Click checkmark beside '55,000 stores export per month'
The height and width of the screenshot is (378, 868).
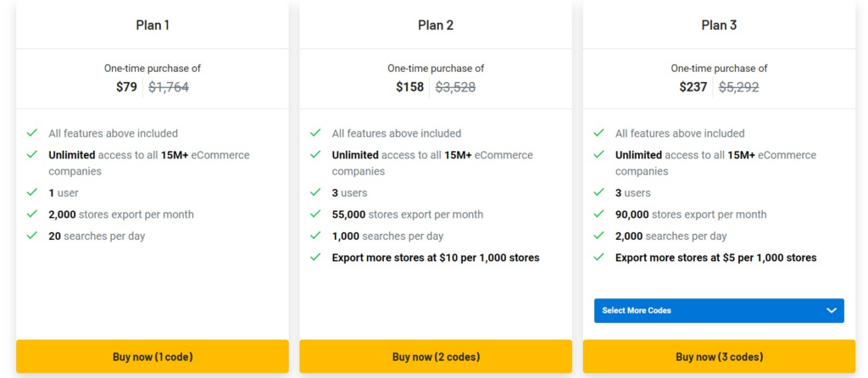click(315, 214)
